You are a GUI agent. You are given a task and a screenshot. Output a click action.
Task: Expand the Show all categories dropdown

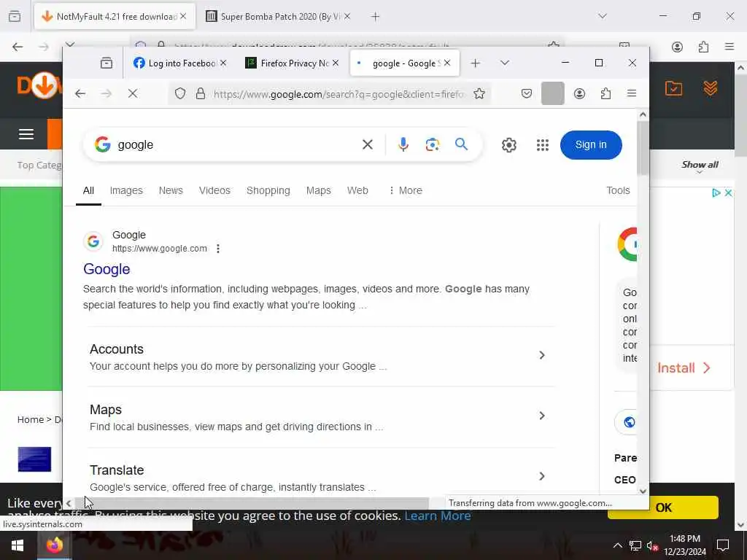click(x=700, y=166)
